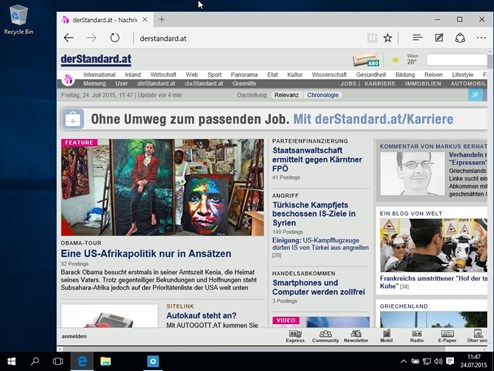Open Smartphones und Computer werden zollfrei
This screenshot has width=494, height=371.
pos(318,287)
